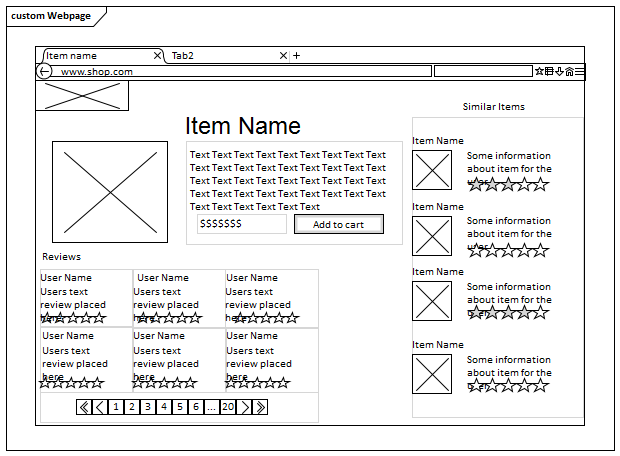Click the main product image placeholder
620x456 pixels.
click(110, 192)
